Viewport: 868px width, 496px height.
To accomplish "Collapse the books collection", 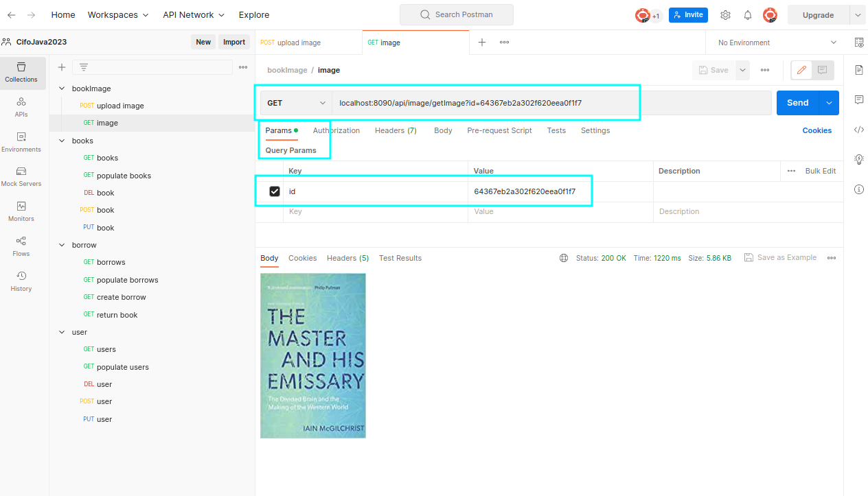I will 62,141.
